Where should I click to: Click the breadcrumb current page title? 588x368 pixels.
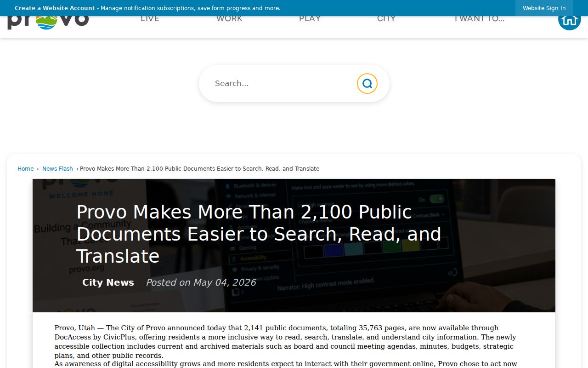point(199,169)
